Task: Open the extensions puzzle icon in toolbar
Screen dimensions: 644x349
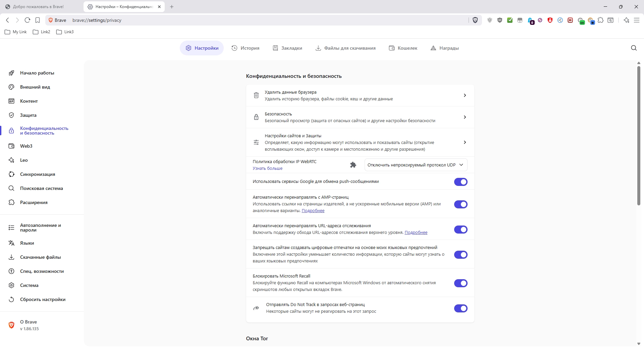Action: pyautogui.click(x=600, y=20)
